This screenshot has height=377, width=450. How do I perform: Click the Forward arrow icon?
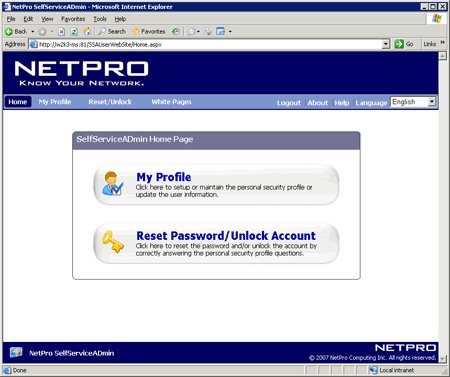pyautogui.click(x=42, y=32)
